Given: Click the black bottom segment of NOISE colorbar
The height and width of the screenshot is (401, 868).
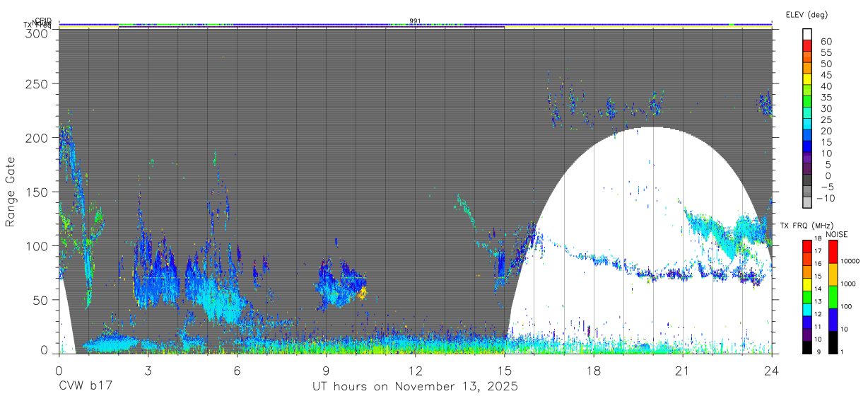Looking at the screenshot, I should click(832, 342).
